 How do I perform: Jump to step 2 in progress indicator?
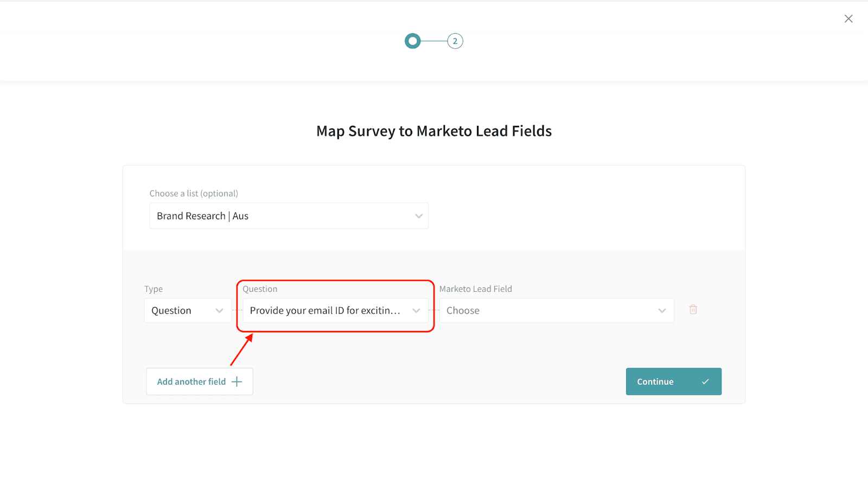tap(455, 41)
